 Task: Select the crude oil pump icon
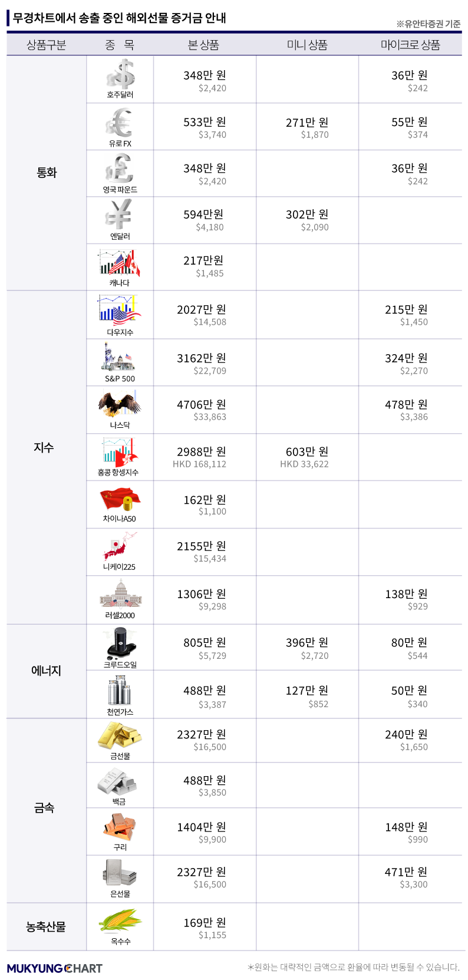coord(121,642)
